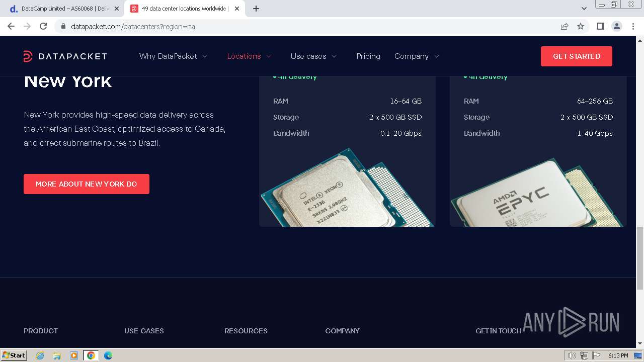This screenshot has width=644, height=362.
Task: Expand Why DataPacket menu
Action: coord(174,56)
